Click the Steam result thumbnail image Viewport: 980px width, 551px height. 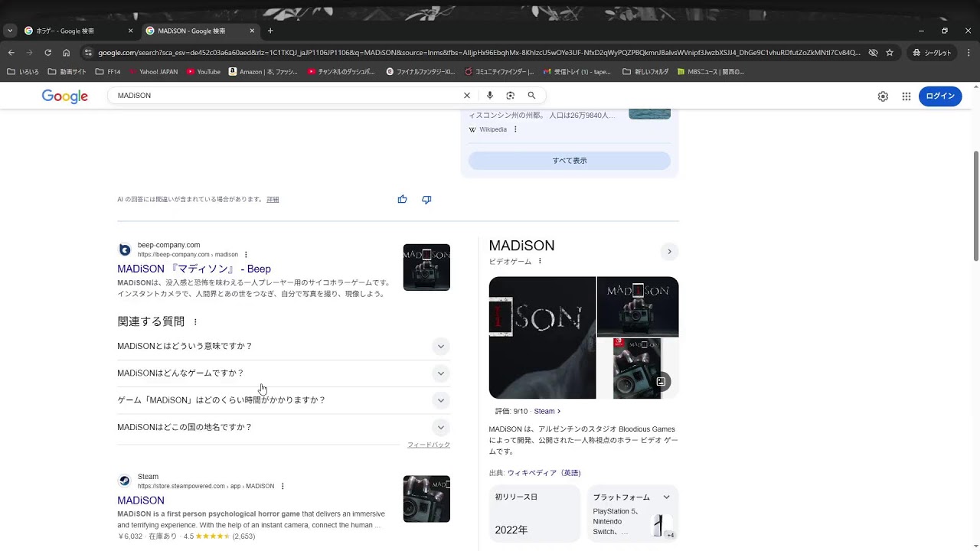point(426,499)
